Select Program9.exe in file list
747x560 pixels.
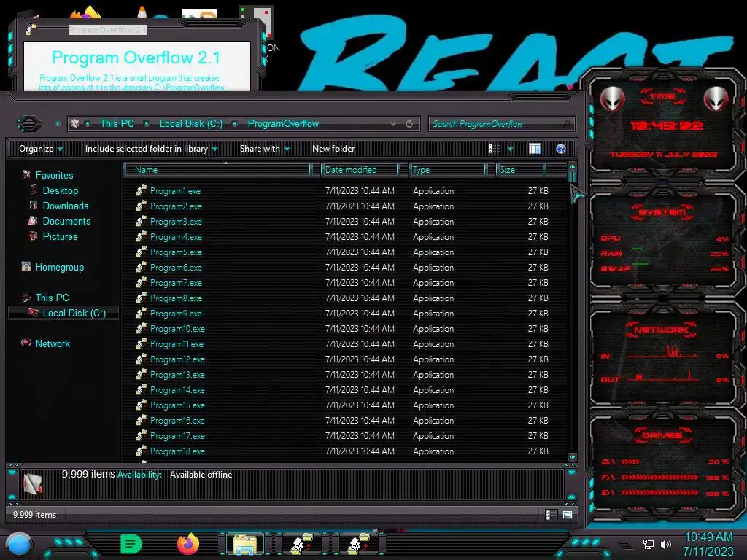176,314
